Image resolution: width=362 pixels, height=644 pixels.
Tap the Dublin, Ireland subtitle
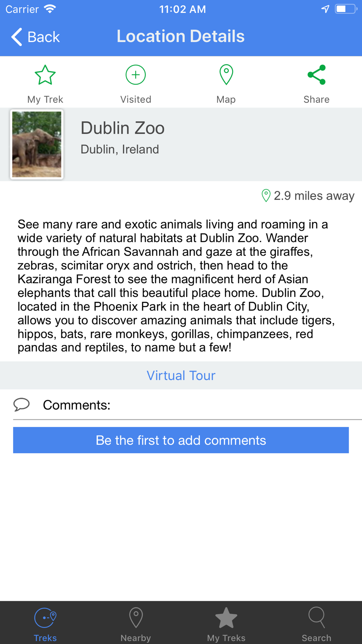pos(119,149)
